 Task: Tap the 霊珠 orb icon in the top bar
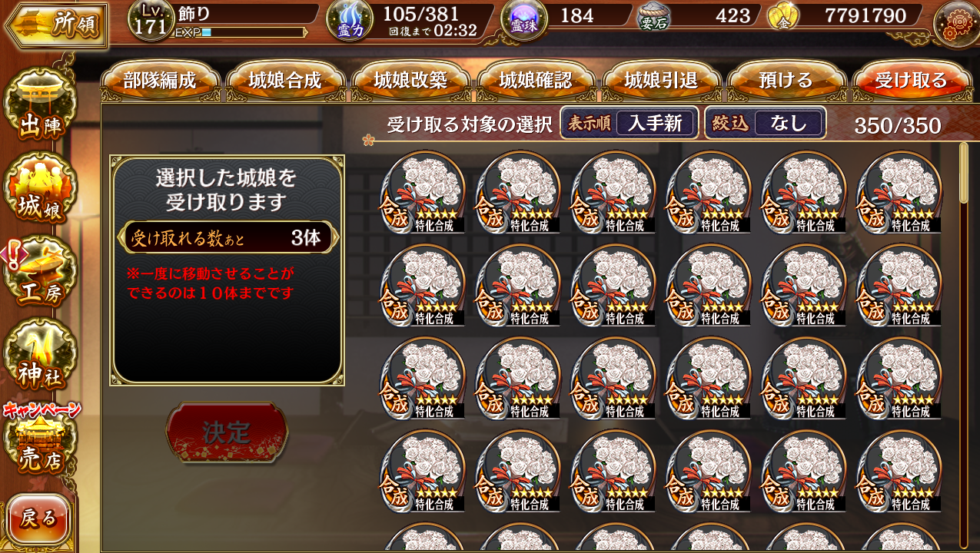pos(523,20)
